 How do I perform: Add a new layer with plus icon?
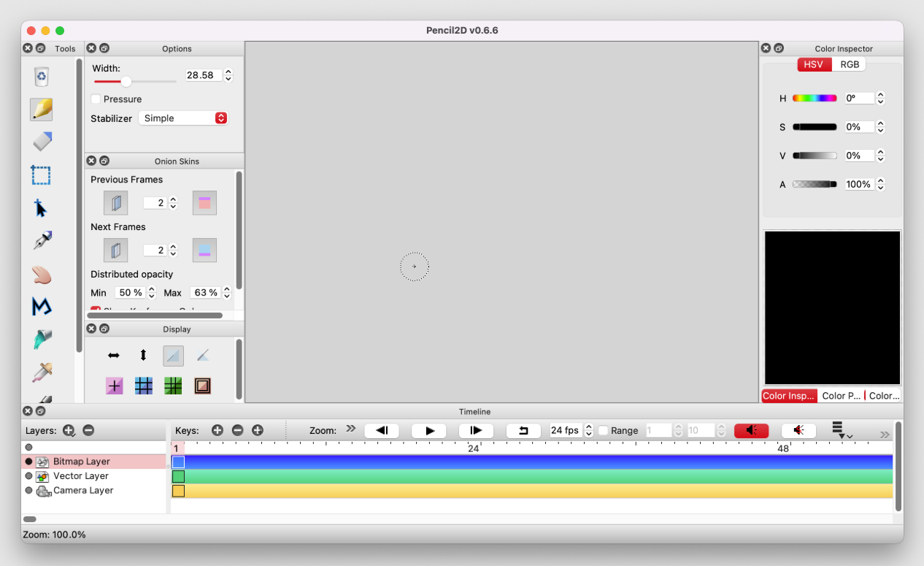[69, 431]
